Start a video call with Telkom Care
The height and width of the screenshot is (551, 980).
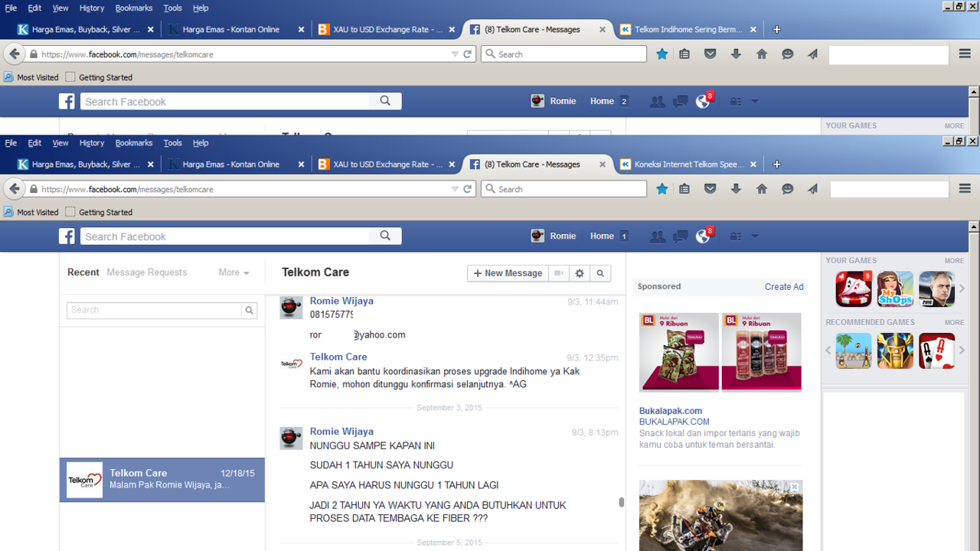(x=559, y=273)
